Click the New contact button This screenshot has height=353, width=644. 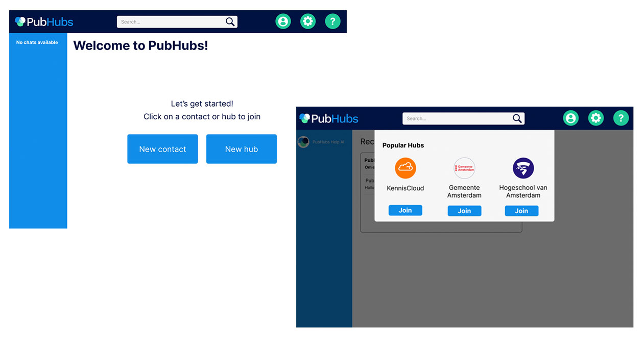(x=162, y=149)
